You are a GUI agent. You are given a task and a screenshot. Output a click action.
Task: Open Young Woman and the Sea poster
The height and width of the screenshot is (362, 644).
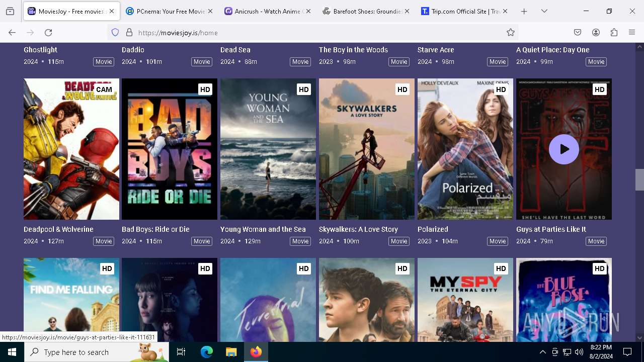coord(268,149)
